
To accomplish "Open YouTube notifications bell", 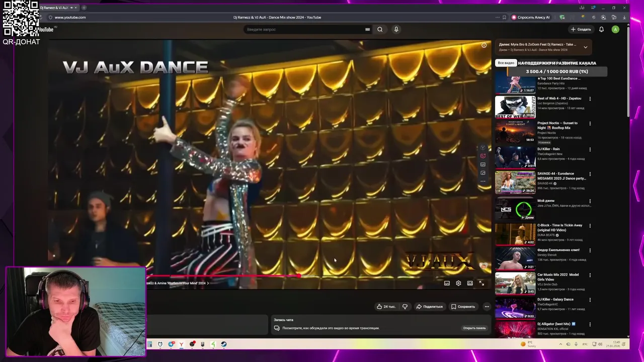I will pyautogui.click(x=601, y=29).
